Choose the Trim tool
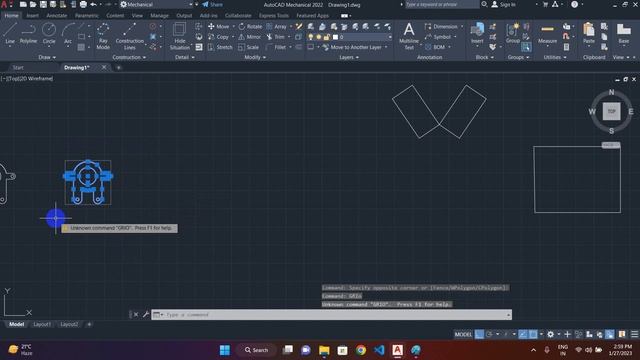 point(276,37)
